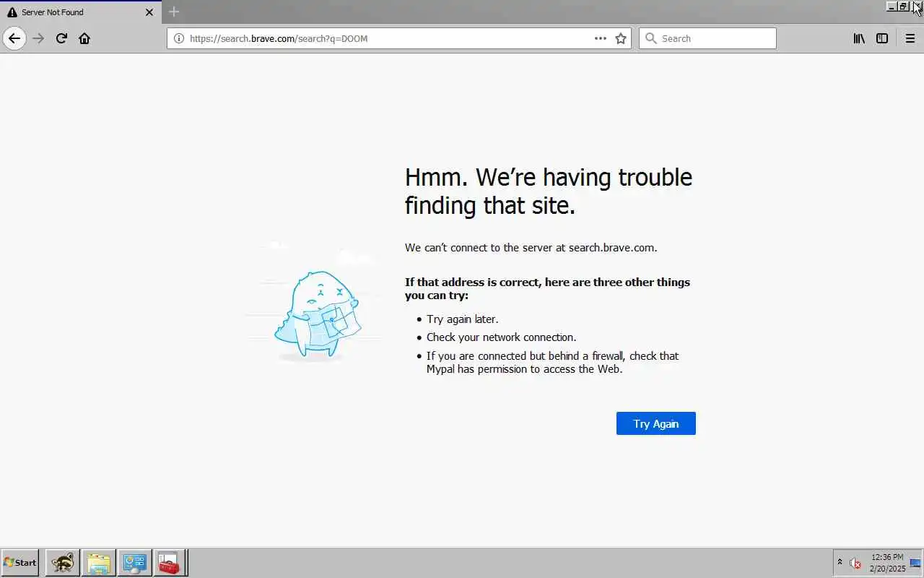The width and height of the screenshot is (924, 578).
Task: Open a new tab with plus
Action: pos(173,12)
